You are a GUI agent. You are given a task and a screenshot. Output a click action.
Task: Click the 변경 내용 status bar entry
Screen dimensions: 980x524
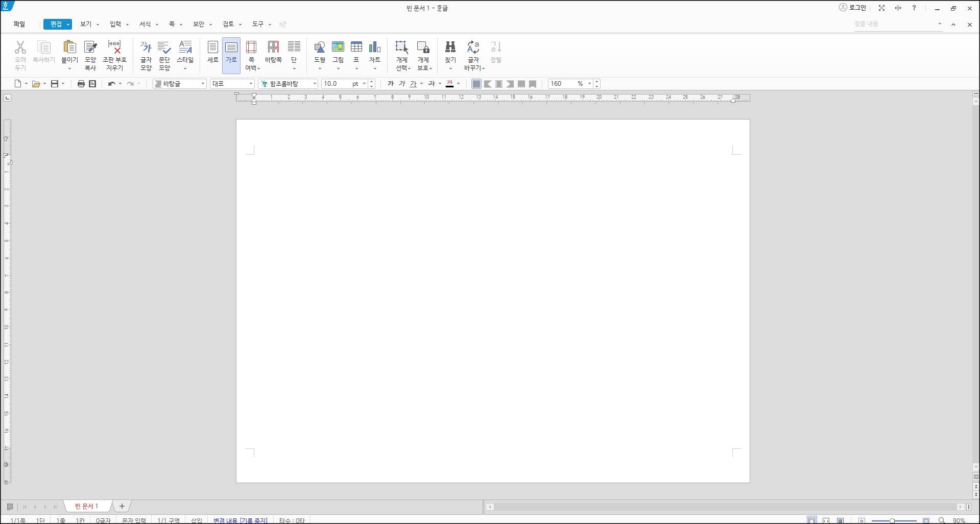pos(241,520)
